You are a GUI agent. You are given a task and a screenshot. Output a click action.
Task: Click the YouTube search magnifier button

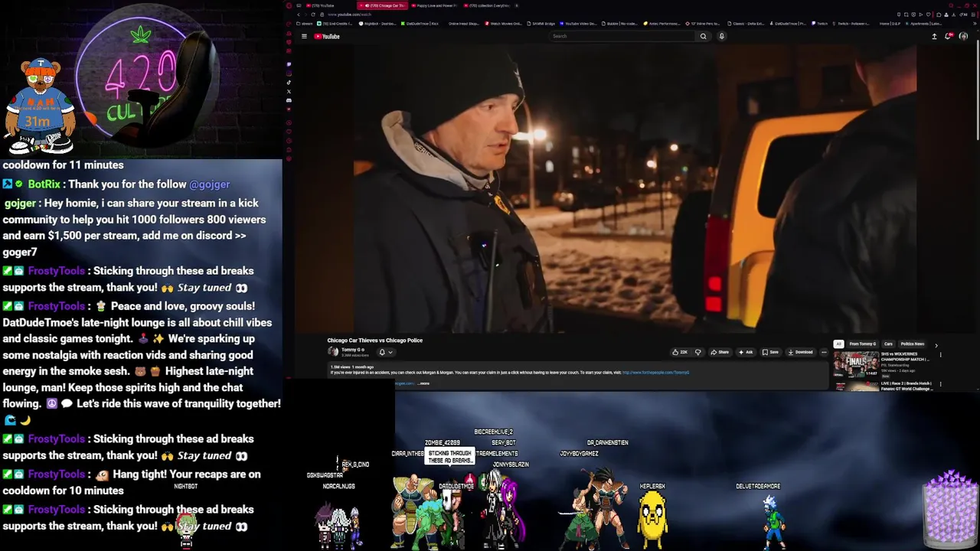[703, 36]
